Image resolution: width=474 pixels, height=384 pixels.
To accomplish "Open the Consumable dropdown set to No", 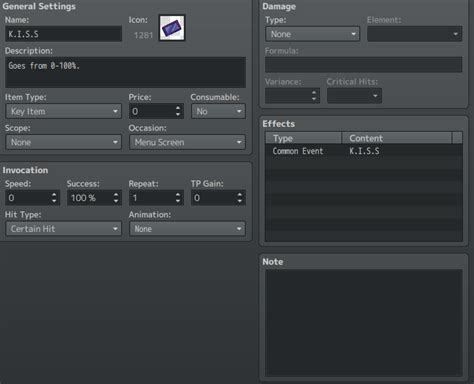I will (x=218, y=111).
